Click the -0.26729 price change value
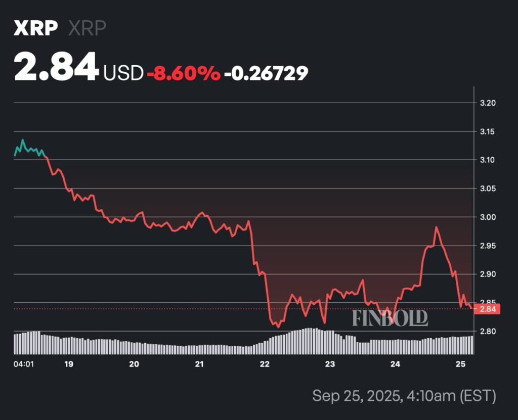Image resolution: width=518 pixels, height=420 pixels. pyautogui.click(x=266, y=73)
